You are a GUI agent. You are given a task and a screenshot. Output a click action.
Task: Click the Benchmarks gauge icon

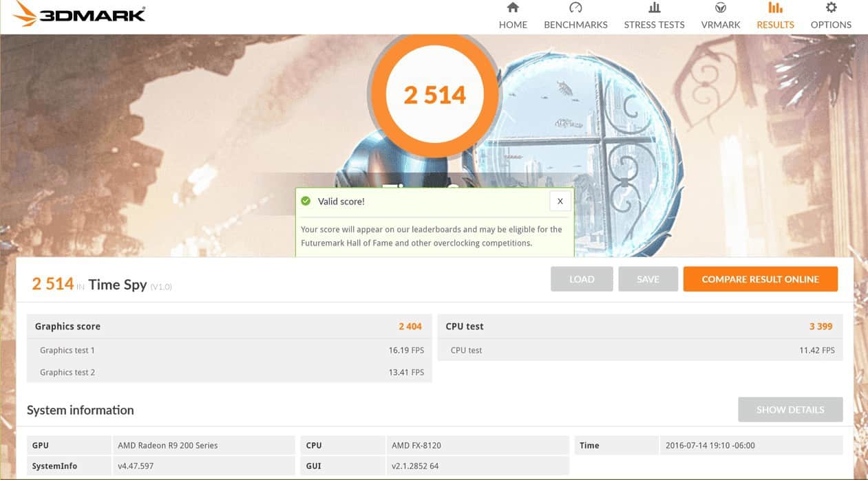point(575,8)
